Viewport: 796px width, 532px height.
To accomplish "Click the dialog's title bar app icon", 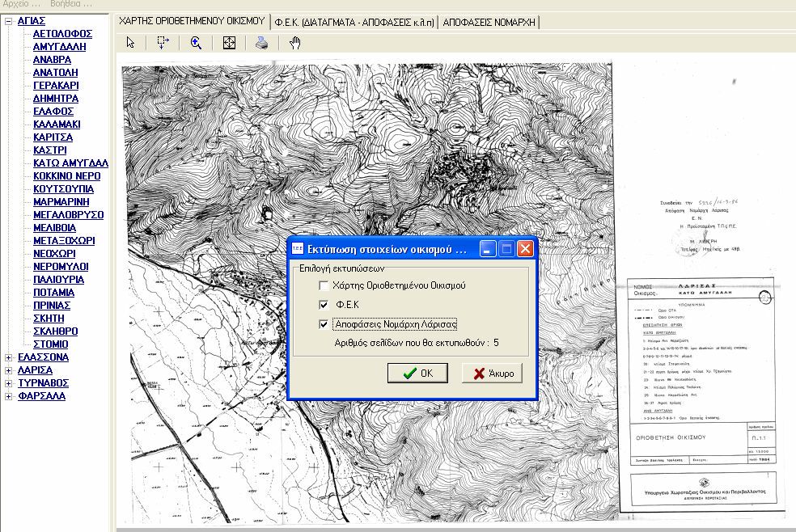I will point(297,249).
